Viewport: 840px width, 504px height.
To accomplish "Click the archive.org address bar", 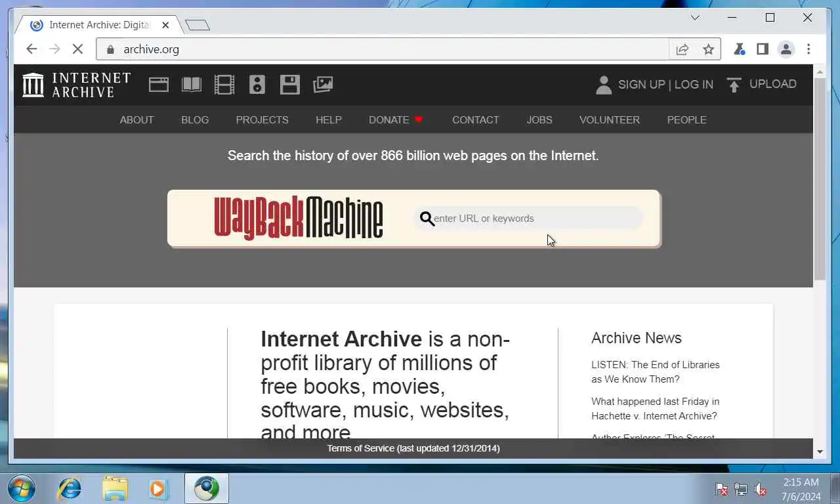I will [x=383, y=49].
